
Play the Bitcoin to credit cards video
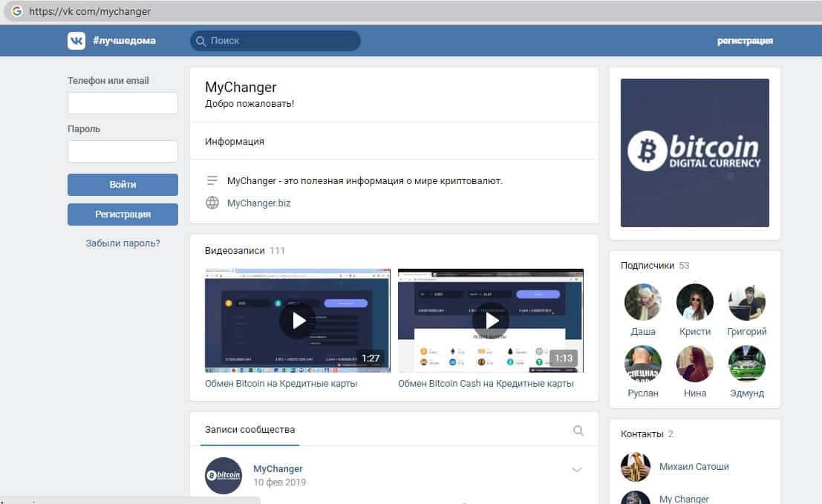297,321
